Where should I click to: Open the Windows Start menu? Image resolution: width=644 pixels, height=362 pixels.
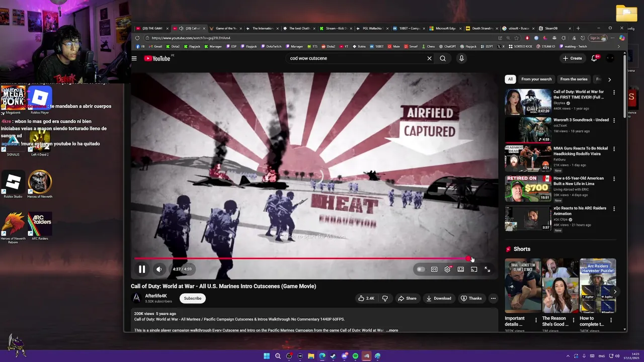click(267, 356)
